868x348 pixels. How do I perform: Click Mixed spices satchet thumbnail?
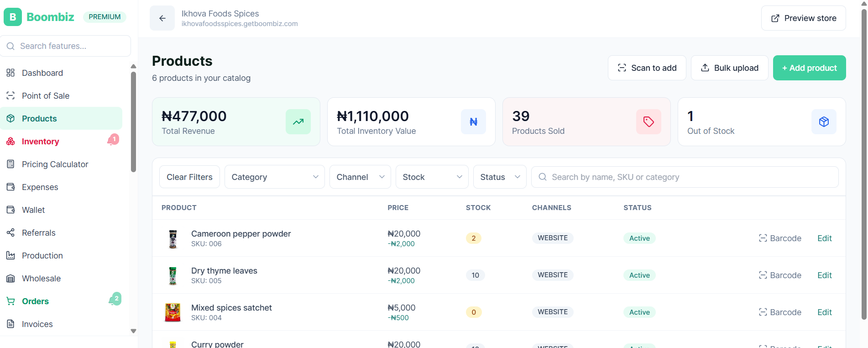coord(173,313)
